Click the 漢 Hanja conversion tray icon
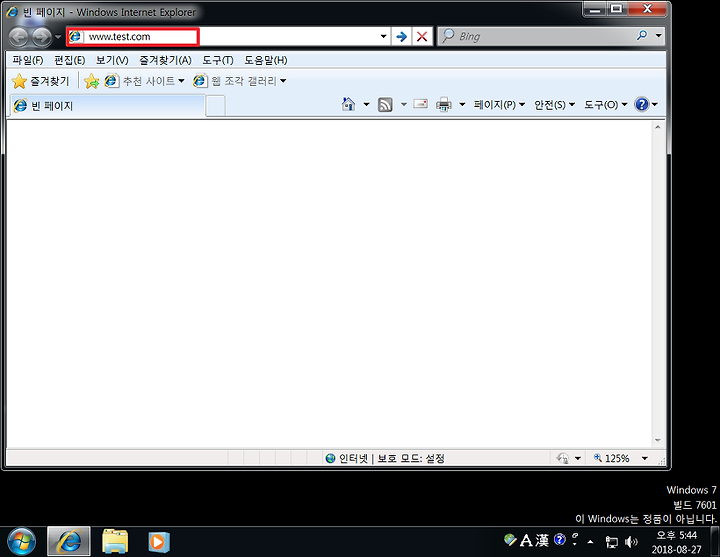The height and width of the screenshot is (557, 720). click(542, 540)
